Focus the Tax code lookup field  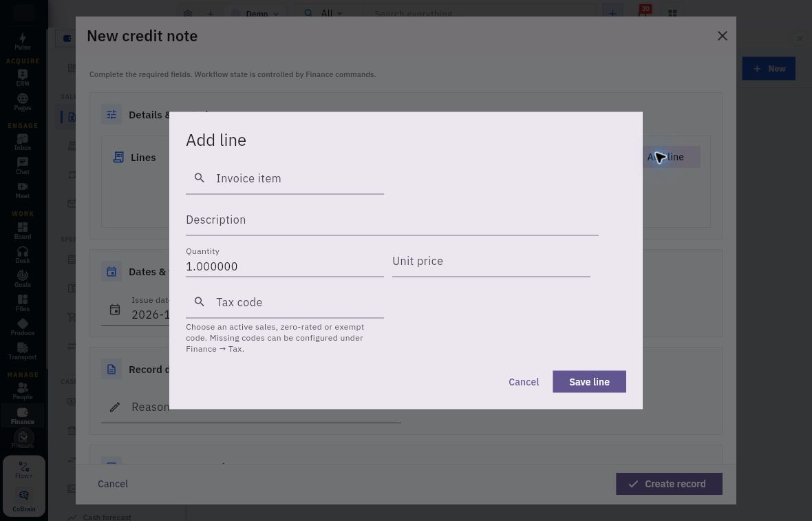tap(285, 302)
